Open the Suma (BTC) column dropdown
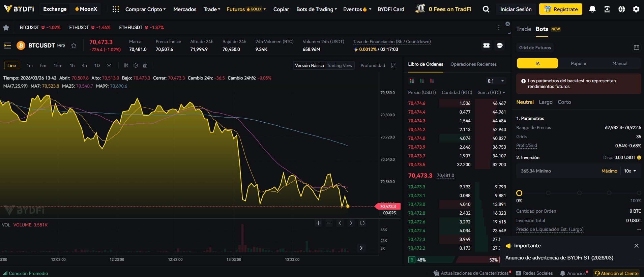This screenshot has width=644, height=277. coord(491,93)
